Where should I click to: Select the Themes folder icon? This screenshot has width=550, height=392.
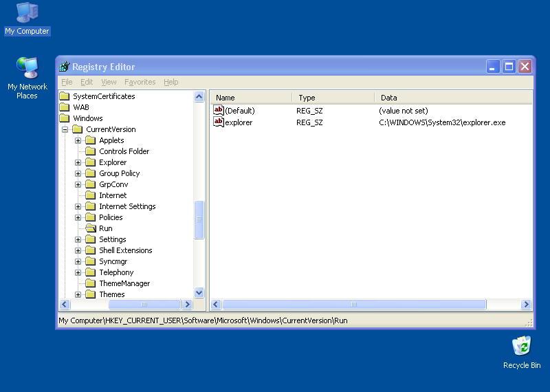pos(91,294)
